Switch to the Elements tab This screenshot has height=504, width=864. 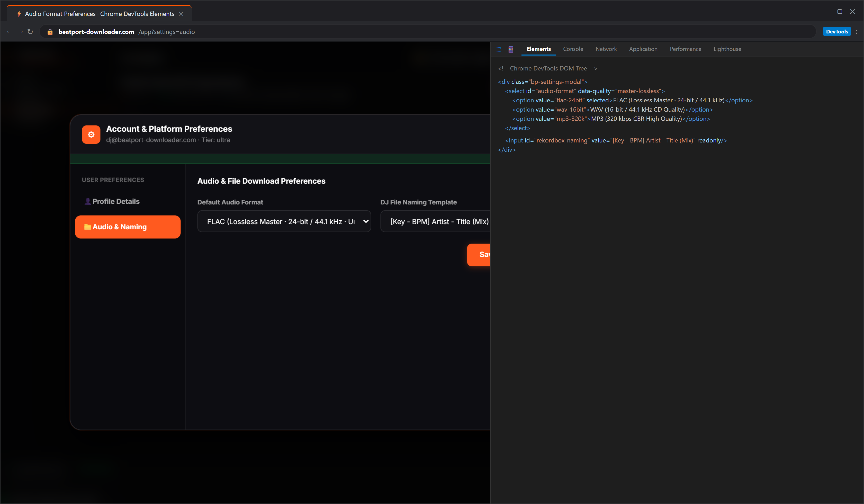coord(538,49)
